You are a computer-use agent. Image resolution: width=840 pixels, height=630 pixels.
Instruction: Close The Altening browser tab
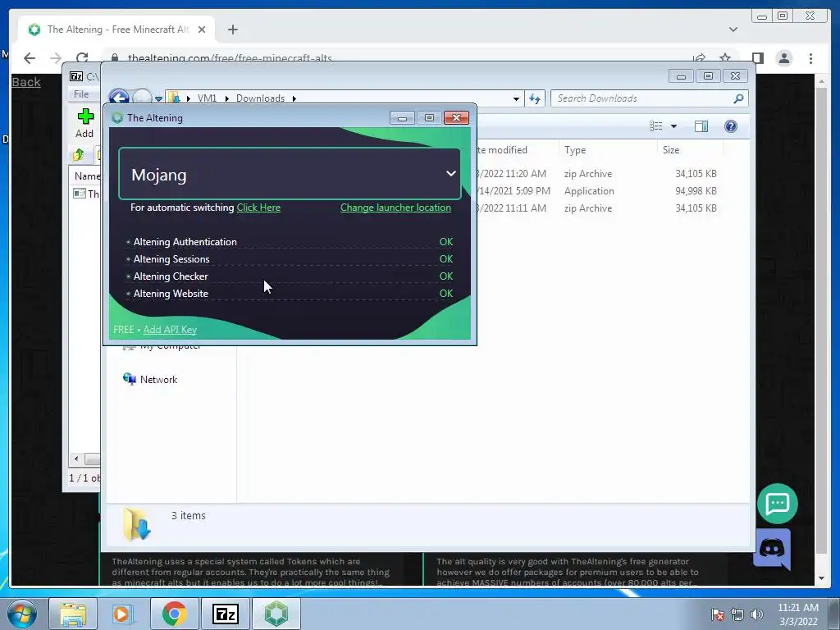pyautogui.click(x=202, y=30)
